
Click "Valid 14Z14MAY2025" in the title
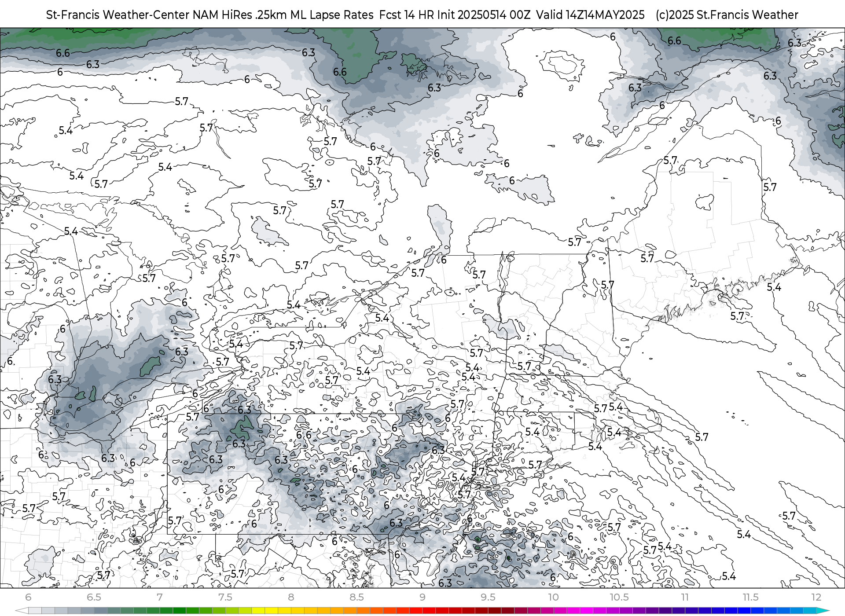coord(591,15)
